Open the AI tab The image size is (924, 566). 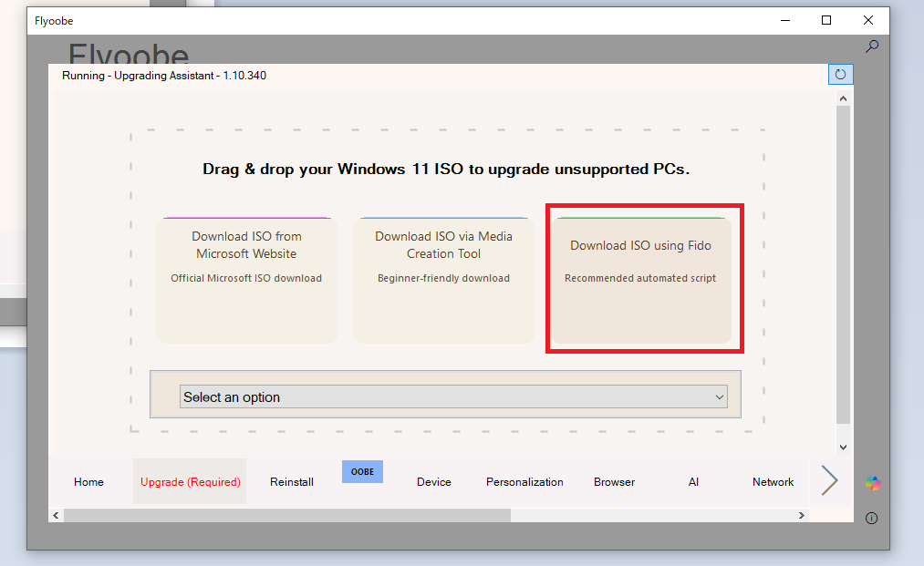[x=693, y=481]
